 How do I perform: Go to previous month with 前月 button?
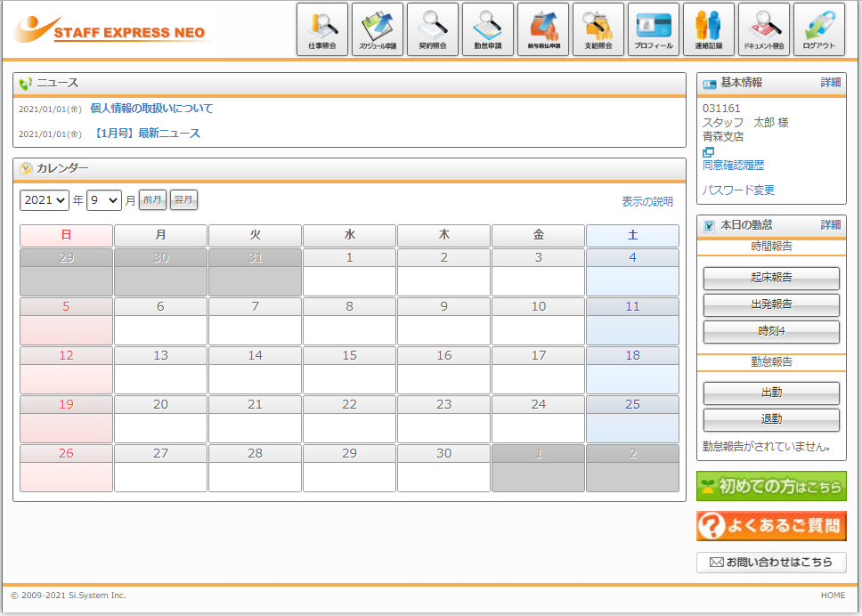[152, 200]
